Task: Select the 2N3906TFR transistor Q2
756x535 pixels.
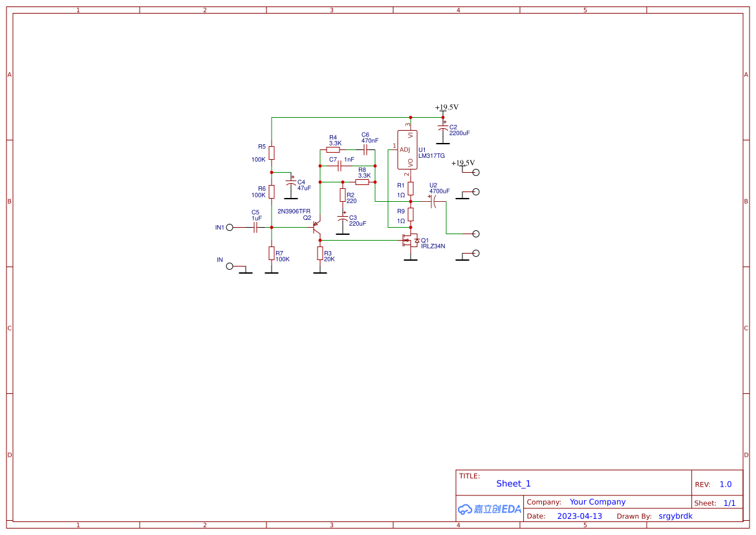Action: pyautogui.click(x=317, y=228)
